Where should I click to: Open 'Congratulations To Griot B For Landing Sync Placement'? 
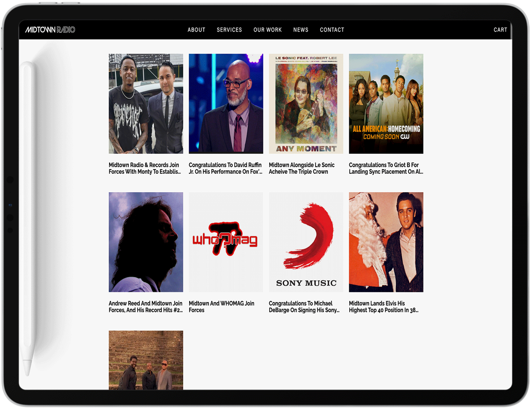[x=386, y=168]
